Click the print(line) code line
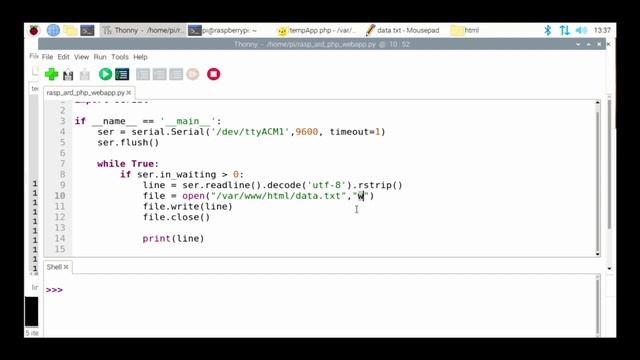This screenshot has height=360, width=640. 173,238
